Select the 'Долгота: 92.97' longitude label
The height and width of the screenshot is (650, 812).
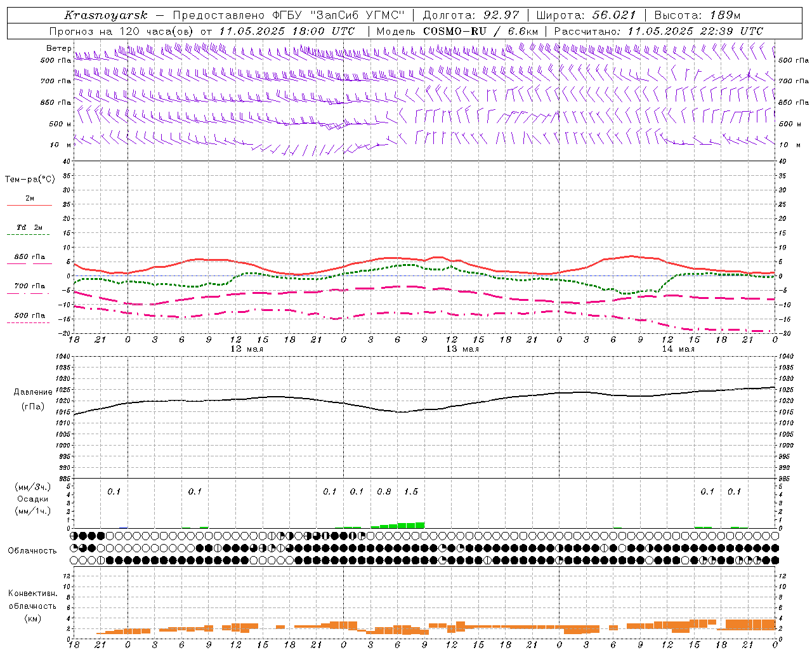(471, 15)
